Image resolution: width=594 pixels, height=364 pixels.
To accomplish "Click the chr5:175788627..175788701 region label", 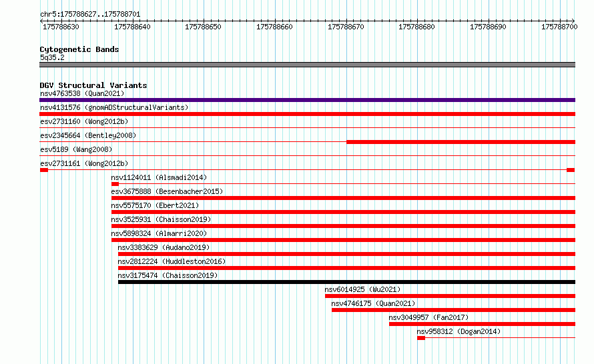I will coord(90,15).
